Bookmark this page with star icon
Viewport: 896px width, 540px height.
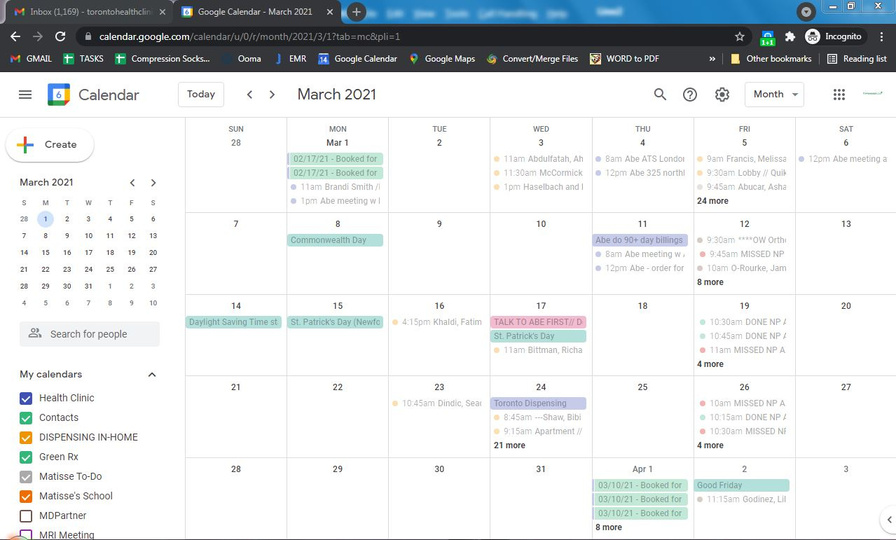(740, 36)
